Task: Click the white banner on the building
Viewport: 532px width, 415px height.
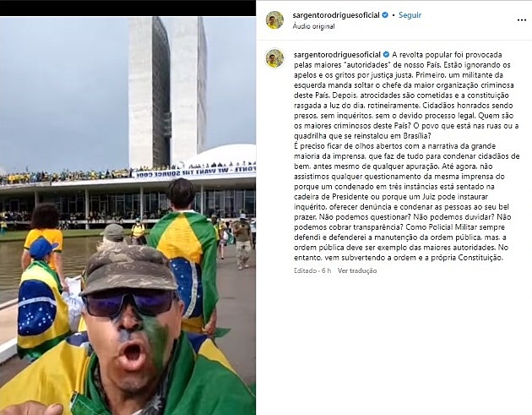Action: 193,172
